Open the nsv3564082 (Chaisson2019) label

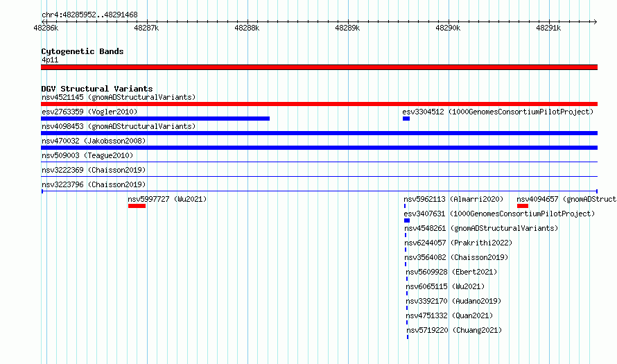click(x=456, y=257)
